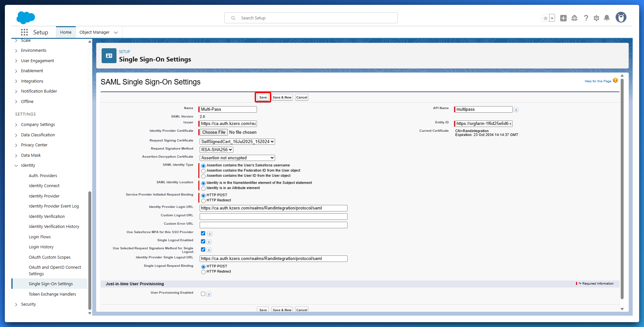The width and height of the screenshot is (644, 327).
Task: Click info icon beside Request Signature Method for Single Logout
Action: [209, 250]
